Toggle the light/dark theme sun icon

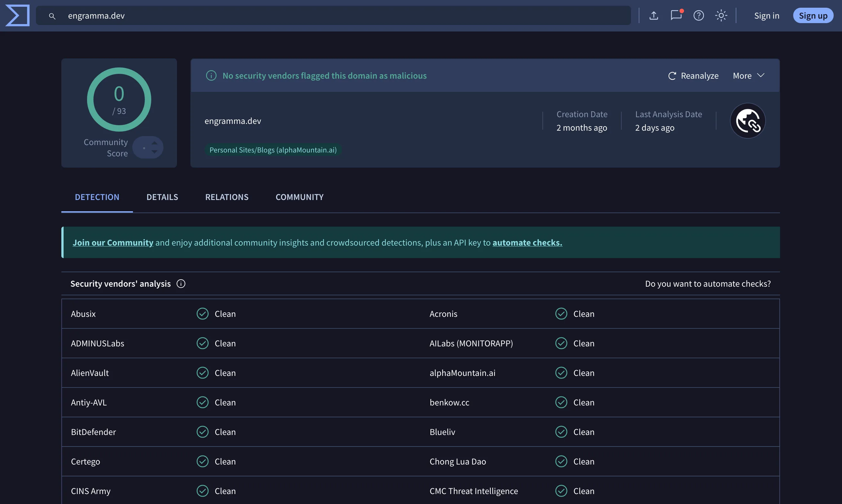tap(721, 16)
